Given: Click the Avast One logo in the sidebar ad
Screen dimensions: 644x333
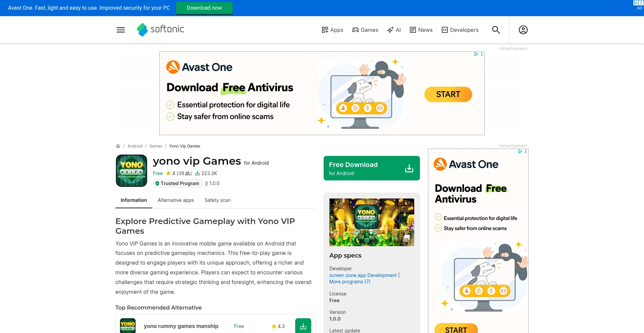Looking at the screenshot, I should click(x=466, y=164).
